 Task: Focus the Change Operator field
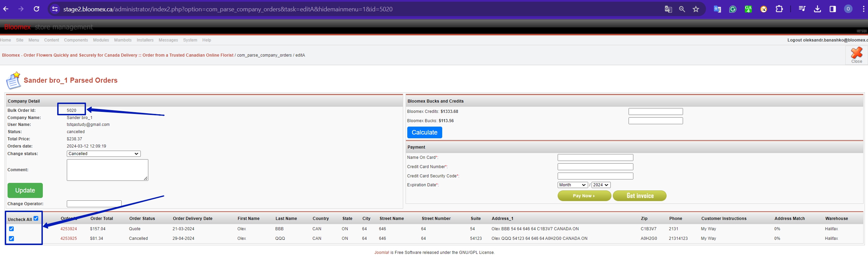pos(94,204)
